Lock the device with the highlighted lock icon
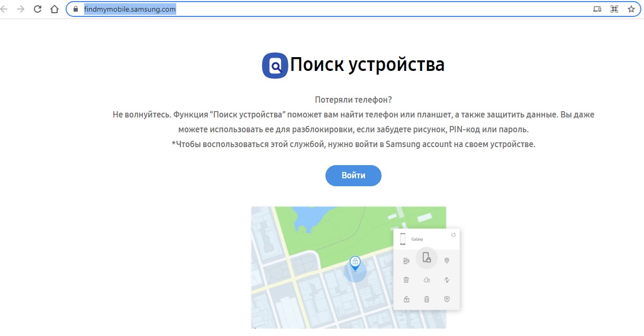The height and width of the screenshot is (336, 644). point(427,258)
